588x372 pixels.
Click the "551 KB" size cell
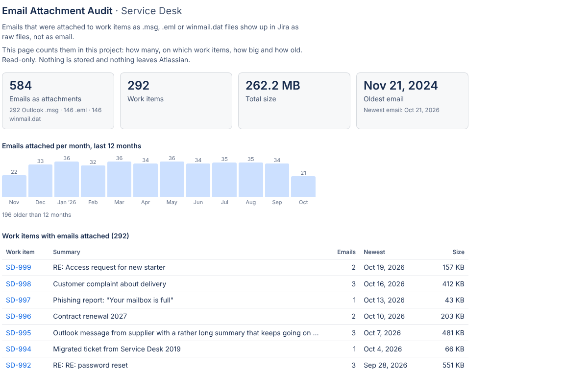click(x=453, y=365)
